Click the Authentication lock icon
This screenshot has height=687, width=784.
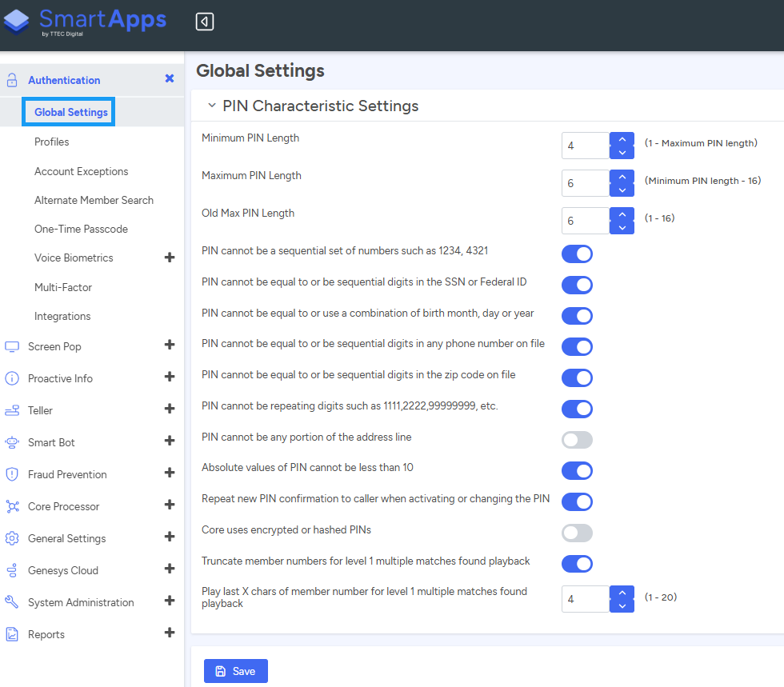pyautogui.click(x=12, y=80)
